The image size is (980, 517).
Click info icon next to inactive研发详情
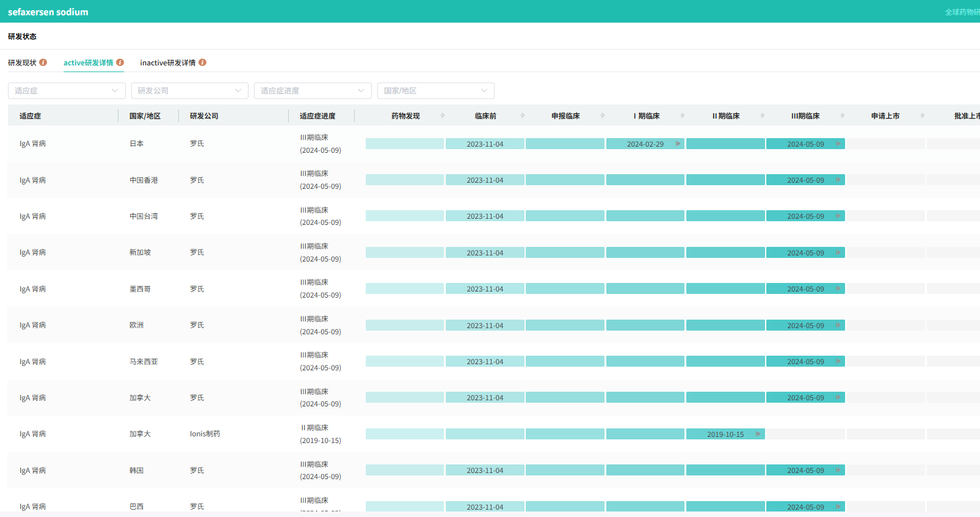203,62
